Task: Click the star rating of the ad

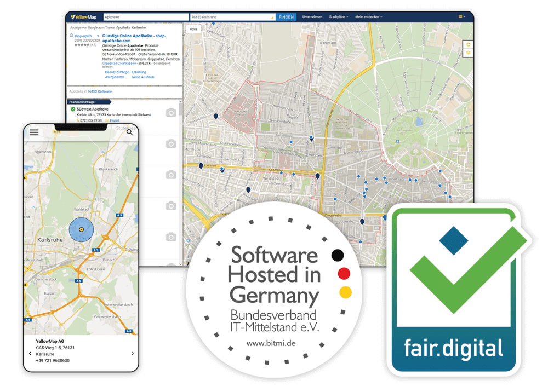Action: click(x=82, y=45)
